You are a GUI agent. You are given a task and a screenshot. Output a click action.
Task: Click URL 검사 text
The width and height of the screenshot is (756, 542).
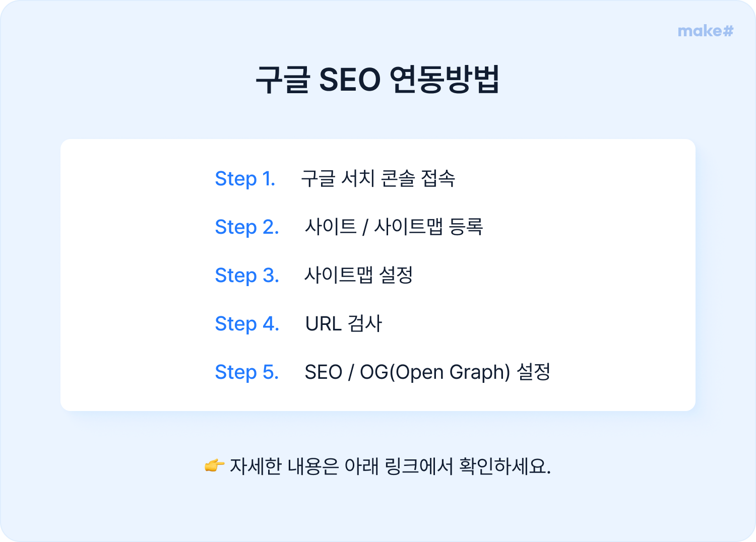(344, 323)
